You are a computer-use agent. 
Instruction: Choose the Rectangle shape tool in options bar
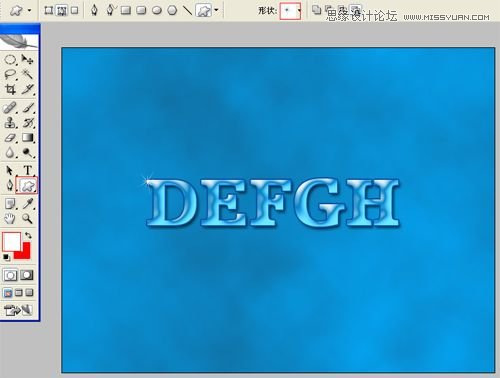(126, 10)
